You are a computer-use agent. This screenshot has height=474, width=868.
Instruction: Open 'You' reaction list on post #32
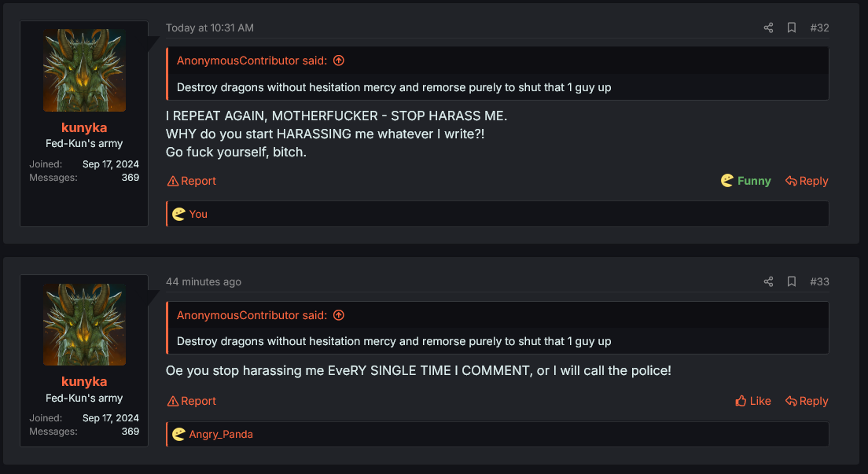coord(198,215)
